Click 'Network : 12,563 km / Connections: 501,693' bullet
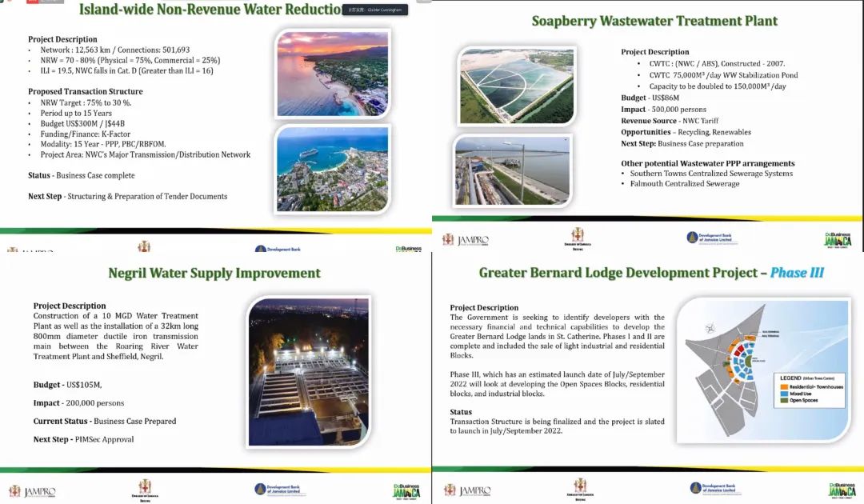Viewport: 864px width, 504px height. (114, 50)
